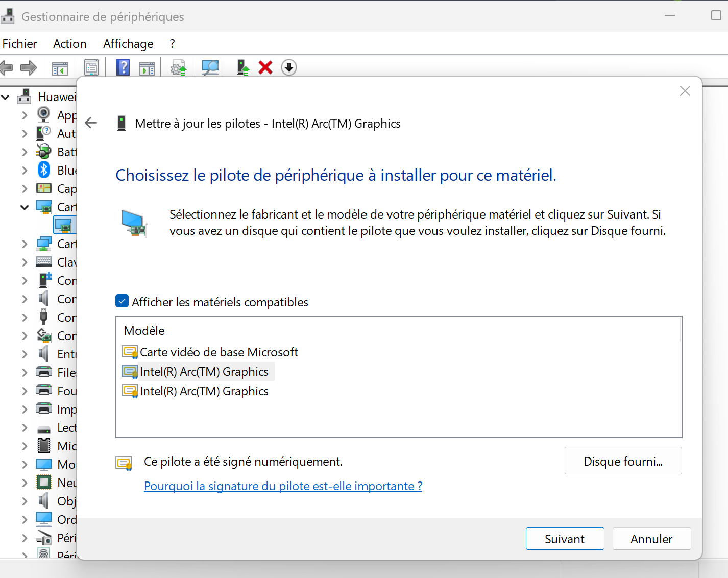The height and width of the screenshot is (578, 728).
Task: Select the 'Batt' row label in the tree
Action: (x=66, y=152)
